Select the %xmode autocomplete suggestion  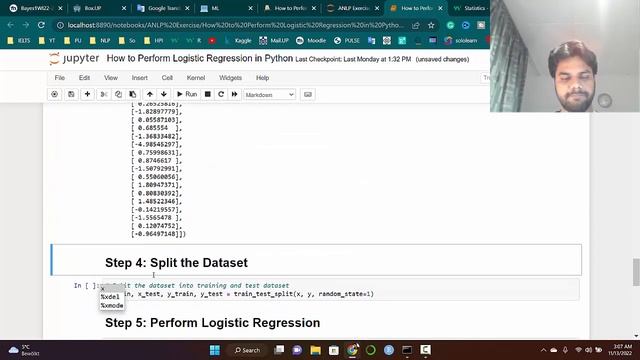click(112, 305)
